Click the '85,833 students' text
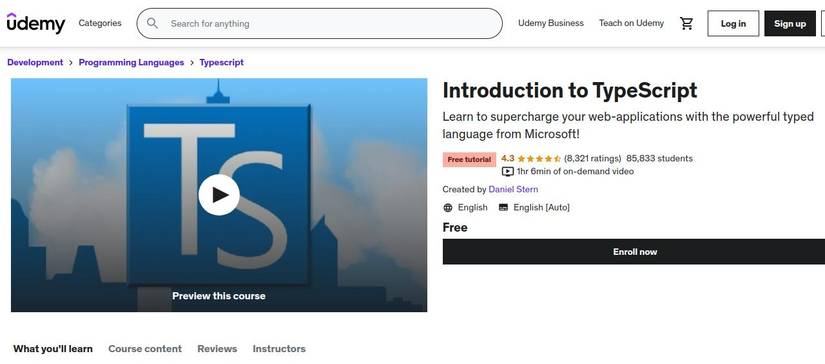The height and width of the screenshot is (364, 825). (x=660, y=158)
